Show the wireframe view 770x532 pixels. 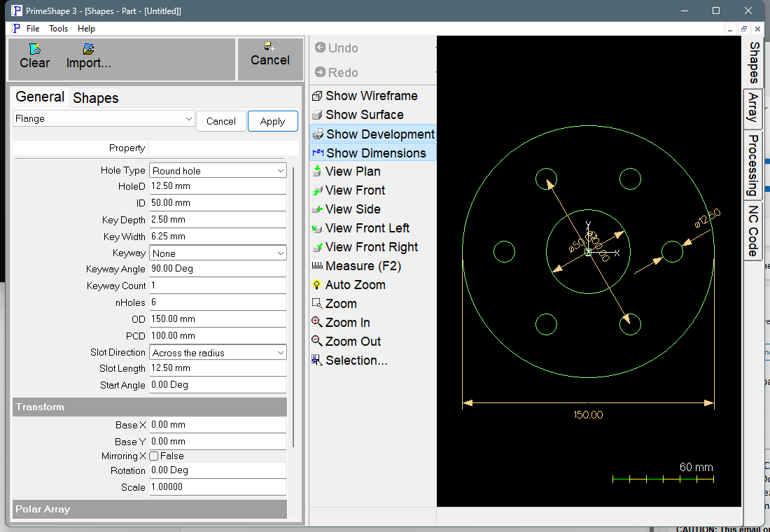tap(365, 96)
